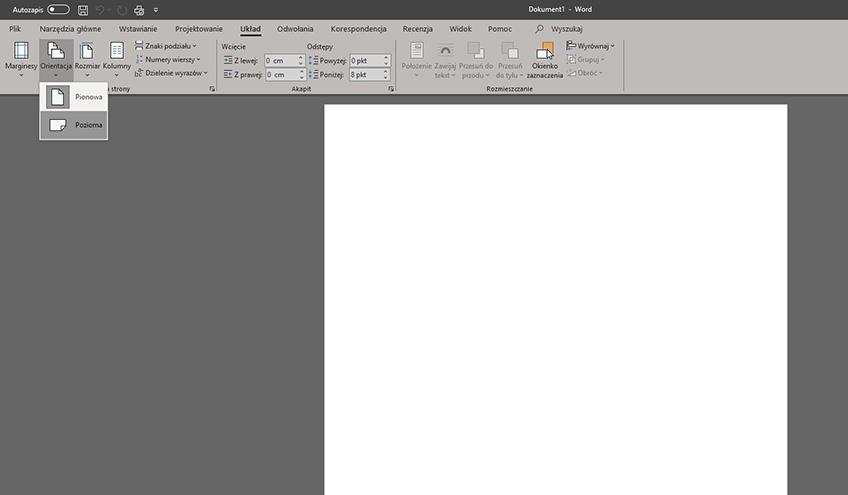The height and width of the screenshot is (495, 848).
Task: Open page setup dialog launcher
Action: 212,89
